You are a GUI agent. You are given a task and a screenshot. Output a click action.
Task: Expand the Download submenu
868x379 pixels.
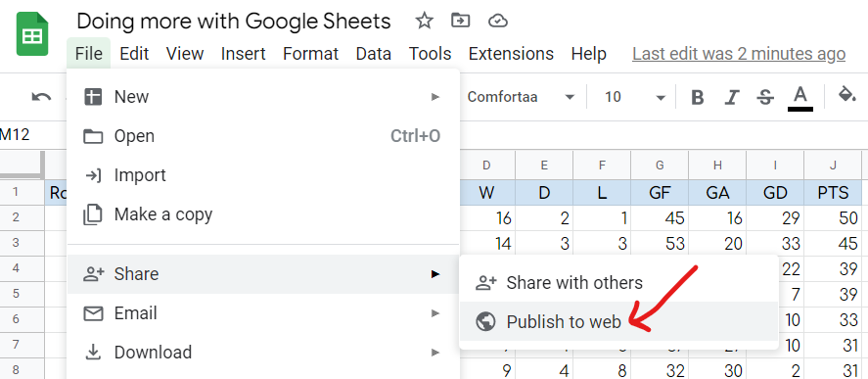point(263,352)
